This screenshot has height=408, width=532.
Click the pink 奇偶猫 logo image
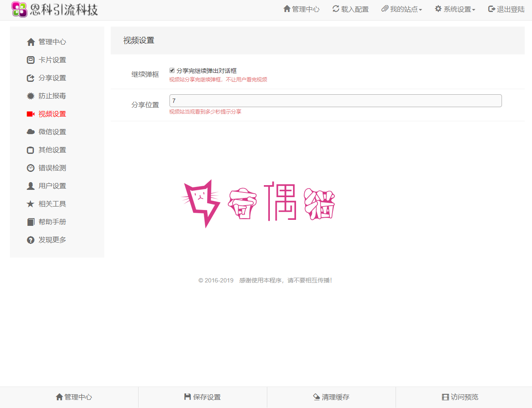(258, 204)
